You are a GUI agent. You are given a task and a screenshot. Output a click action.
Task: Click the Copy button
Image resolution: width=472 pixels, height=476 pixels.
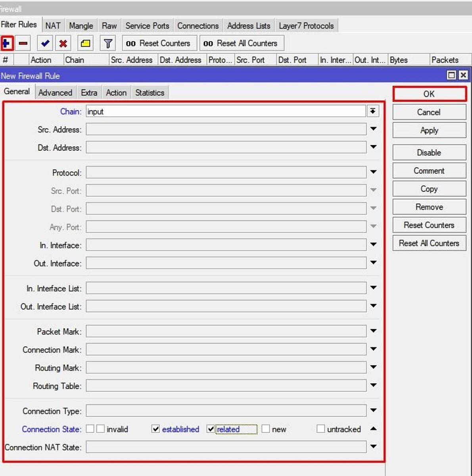pyautogui.click(x=429, y=189)
